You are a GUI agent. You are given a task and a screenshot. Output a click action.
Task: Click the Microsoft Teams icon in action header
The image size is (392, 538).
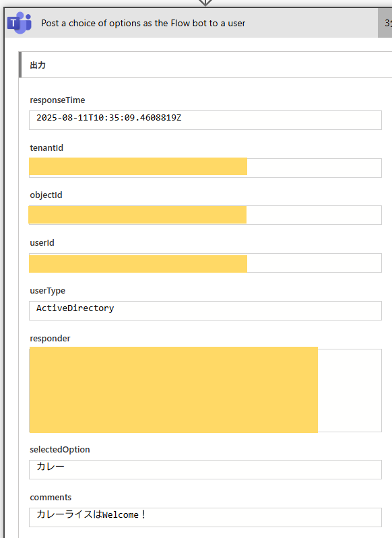pos(20,23)
